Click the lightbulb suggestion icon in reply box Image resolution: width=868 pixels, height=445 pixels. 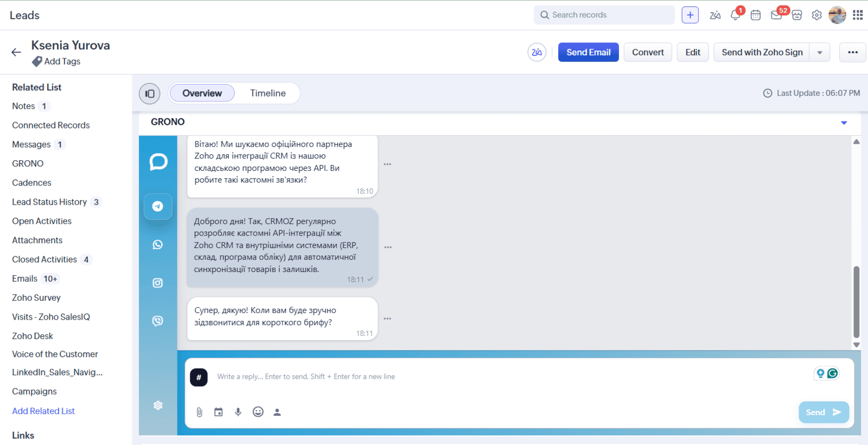click(820, 373)
